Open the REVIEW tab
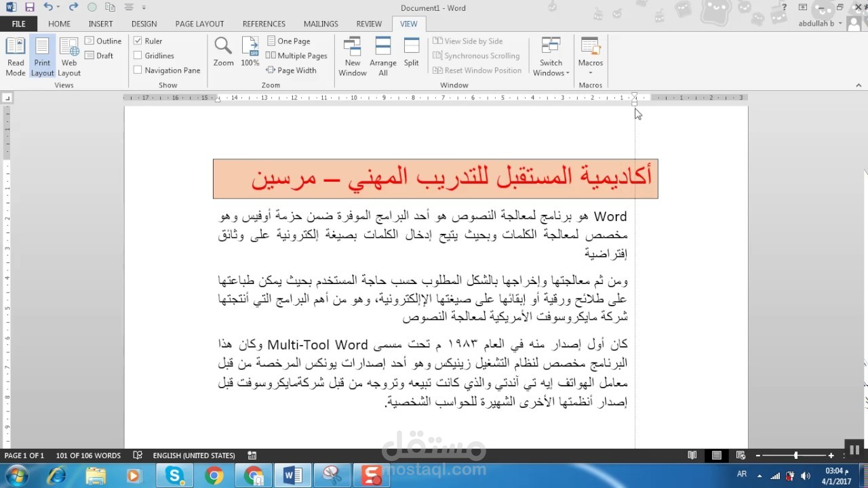This screenshot has height=488, width=868. click(x=369, y=24)
